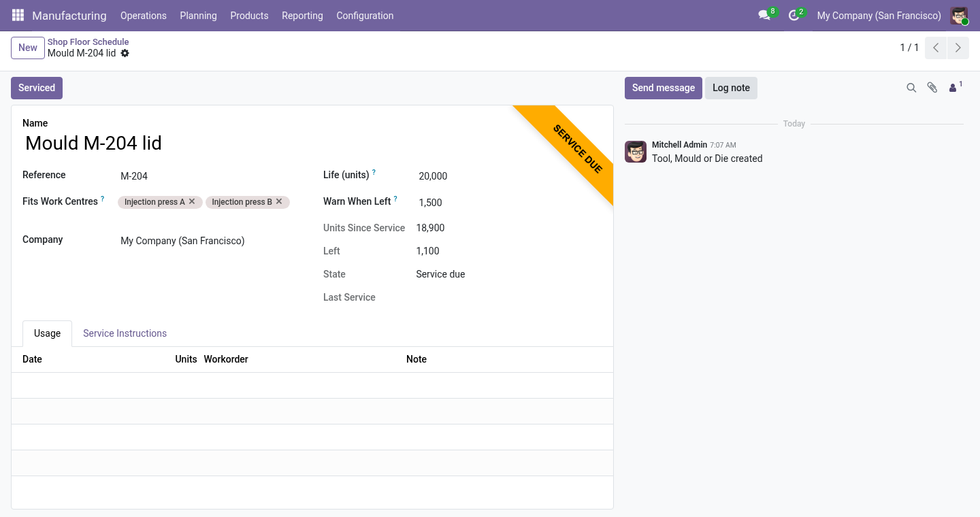The width and height of the screenshot is (980, 517).
Task: Remove the Injection press A tag
Action: pyautogui.click(x=192, y=201)
